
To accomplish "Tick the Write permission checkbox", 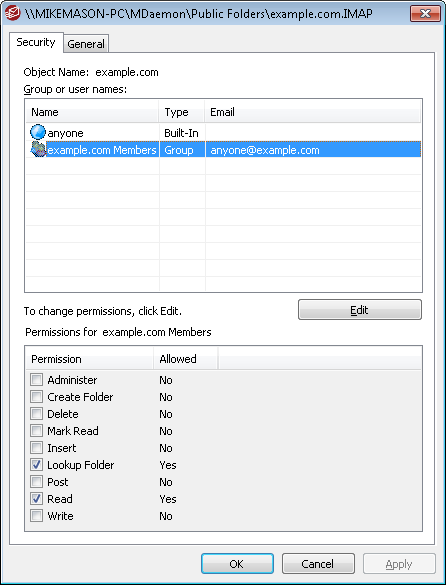I will click(37, 516).
